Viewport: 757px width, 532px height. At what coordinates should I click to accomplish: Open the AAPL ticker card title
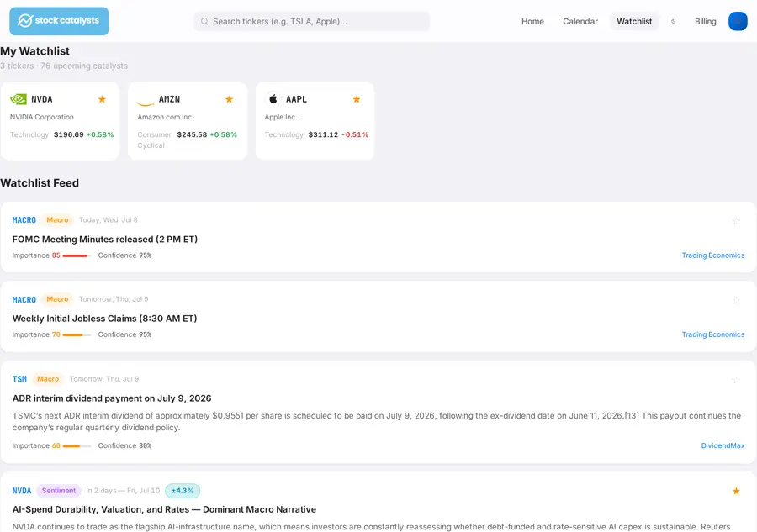296,99
